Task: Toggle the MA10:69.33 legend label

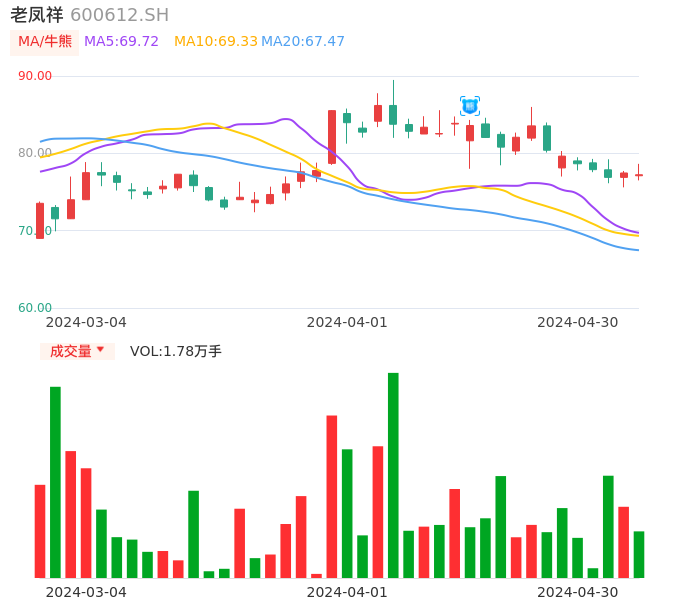Action: (x=215, y=42)
